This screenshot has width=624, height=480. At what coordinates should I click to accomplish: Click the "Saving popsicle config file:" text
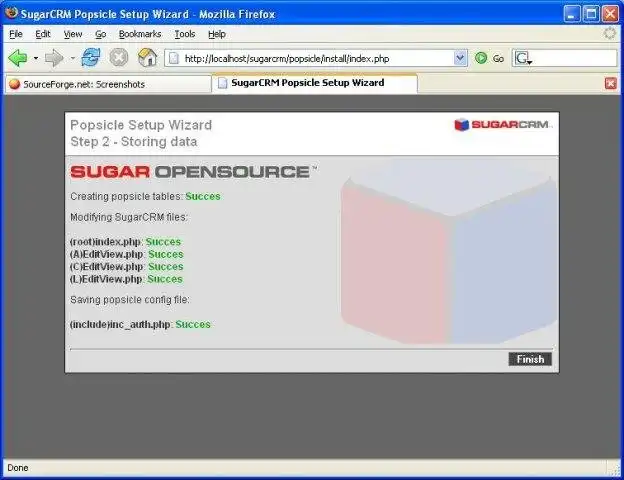pyautogui.click(x=130, y=300)
